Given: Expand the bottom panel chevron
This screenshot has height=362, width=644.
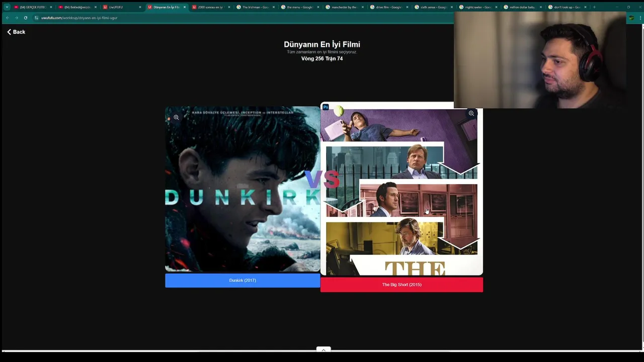Looking at the screenshot, I should tap(324, 349).
